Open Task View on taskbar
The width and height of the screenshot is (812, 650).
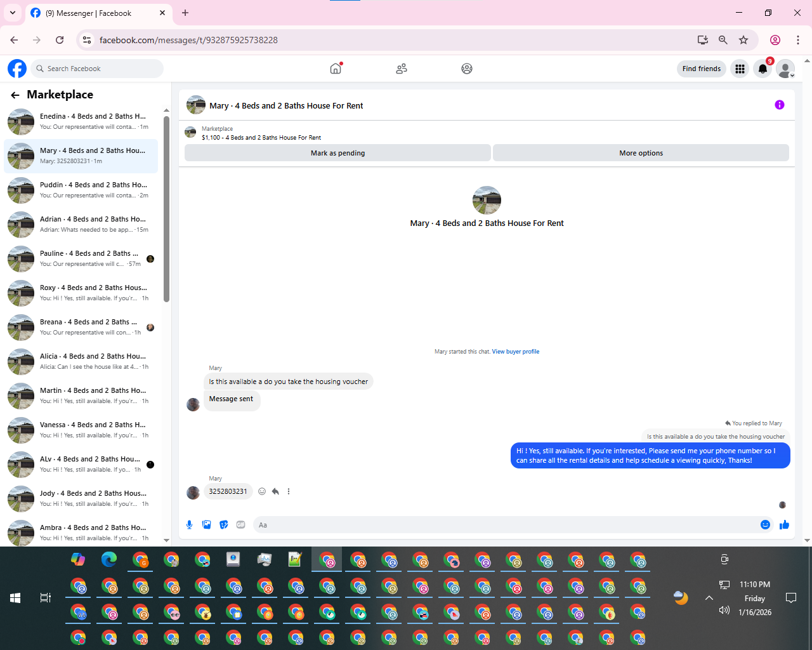46,598
